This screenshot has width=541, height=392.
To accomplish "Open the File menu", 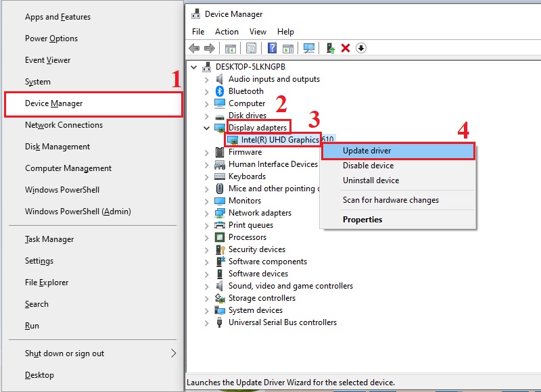I will click(198, 32).
